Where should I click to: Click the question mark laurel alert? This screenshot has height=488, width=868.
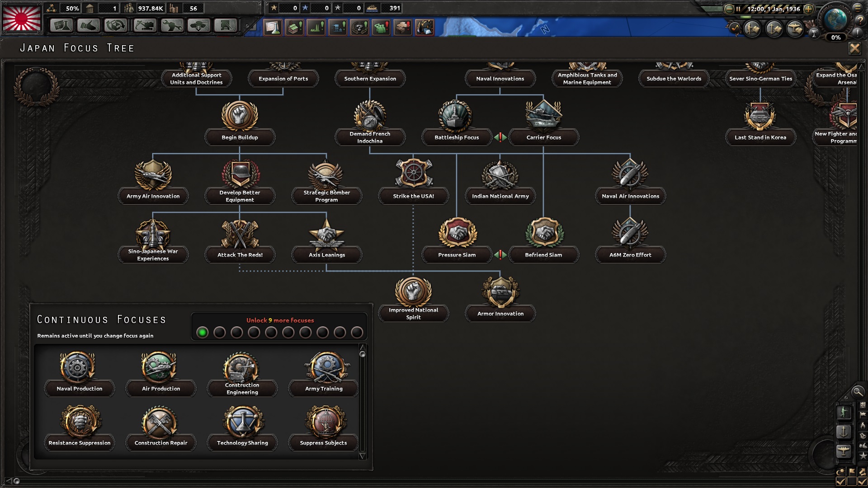[x=359, y=28]
